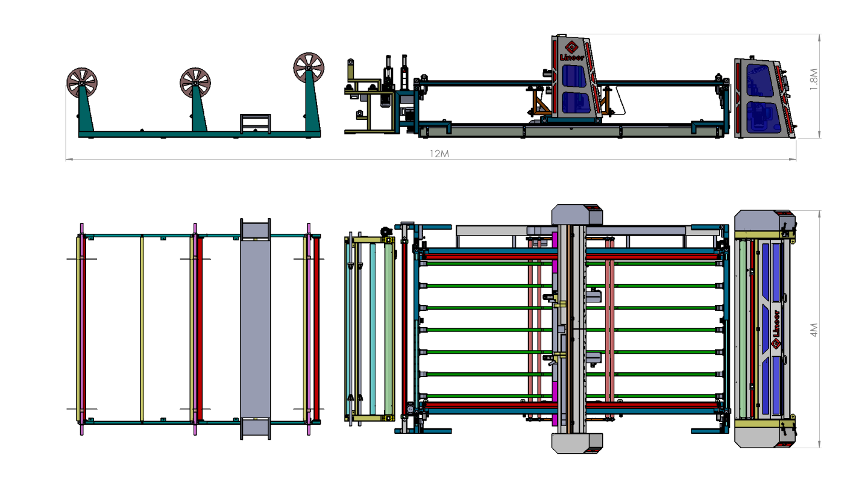Screen dimensions: 868x488
Task: Click the top gray gantry end cap in plan view
Action: (577, 215)
